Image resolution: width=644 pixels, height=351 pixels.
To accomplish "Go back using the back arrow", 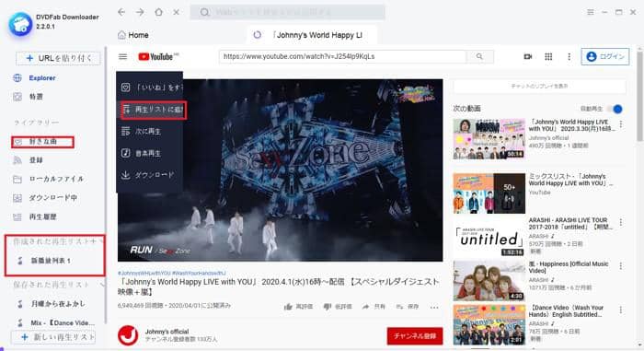I will click(x=121, y=12).
